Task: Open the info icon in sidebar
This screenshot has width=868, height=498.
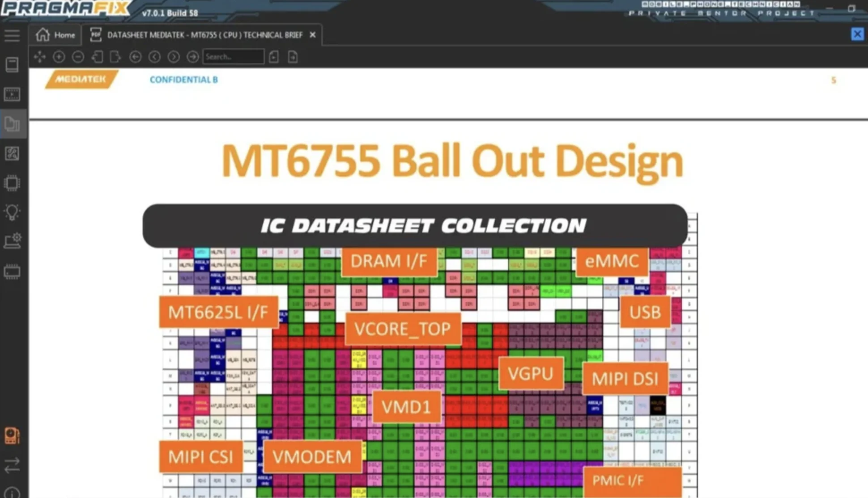Action: [x=12, y=493]
